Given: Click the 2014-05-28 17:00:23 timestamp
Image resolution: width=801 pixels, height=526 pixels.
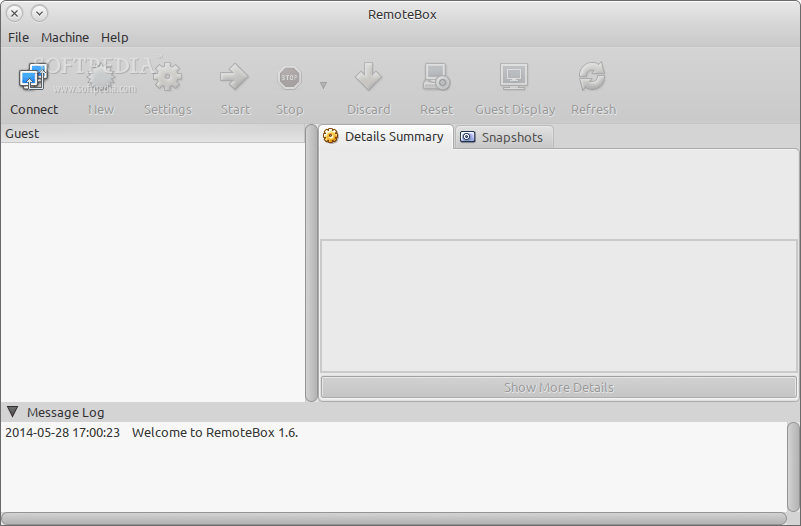Looking at the screenshot, I should tap(62, 433).
